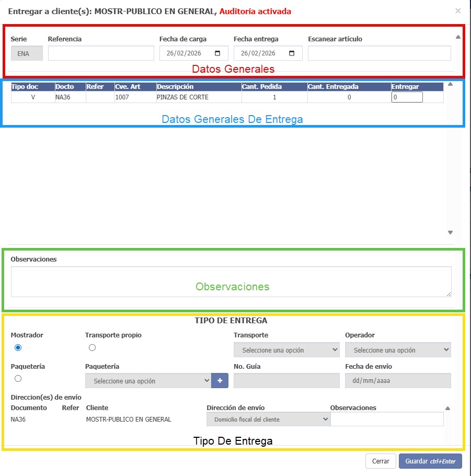
Task: Click the plus icon beside Paquetería dropdown
Action: coord(220,381)
